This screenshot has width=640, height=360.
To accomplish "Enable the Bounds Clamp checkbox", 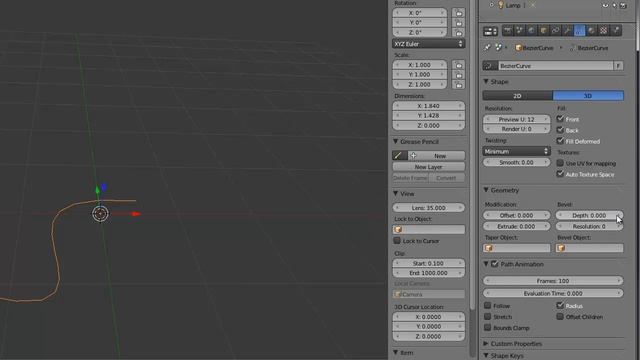I will click(487, 327).
